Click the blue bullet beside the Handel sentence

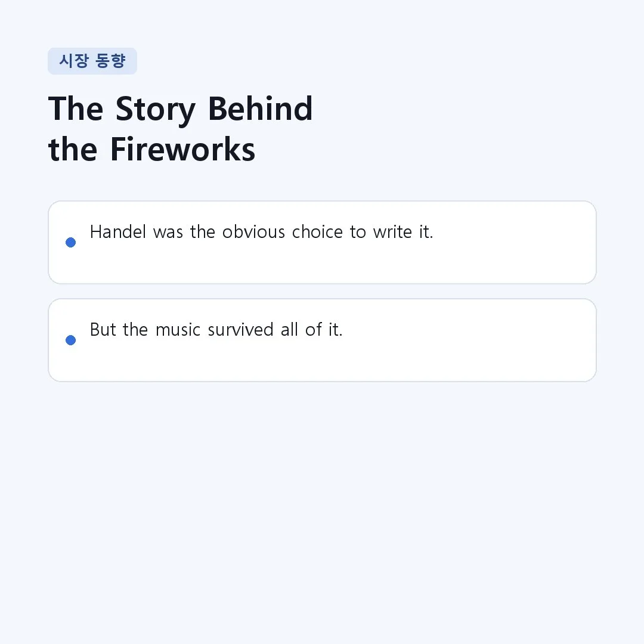click(70, 242)
